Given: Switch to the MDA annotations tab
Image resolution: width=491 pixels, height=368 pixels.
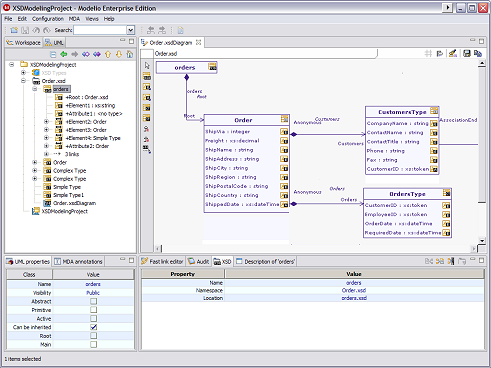Looking at the screenshot, I should click(78, 262).
